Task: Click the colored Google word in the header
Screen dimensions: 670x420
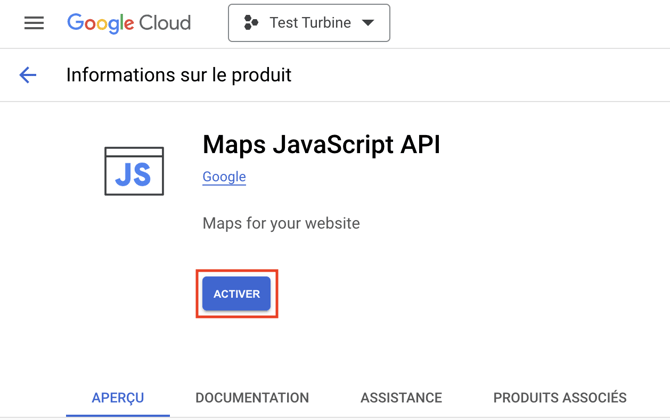Action: point(100,23)
